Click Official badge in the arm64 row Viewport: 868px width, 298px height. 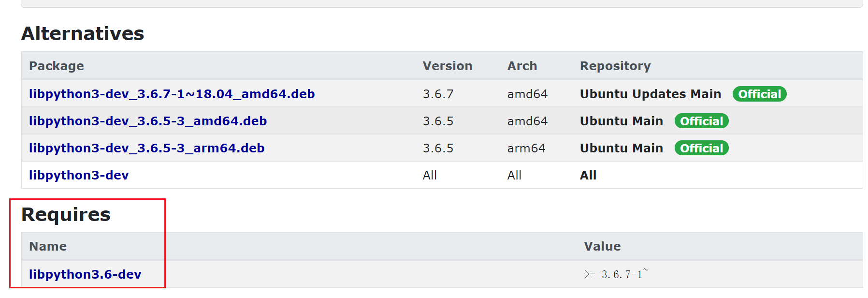701,148
